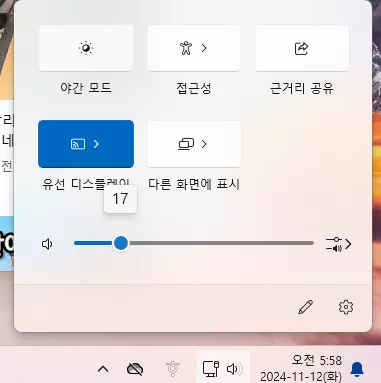
Task: Click the wired network tray icon
Action: pos(211,369)
